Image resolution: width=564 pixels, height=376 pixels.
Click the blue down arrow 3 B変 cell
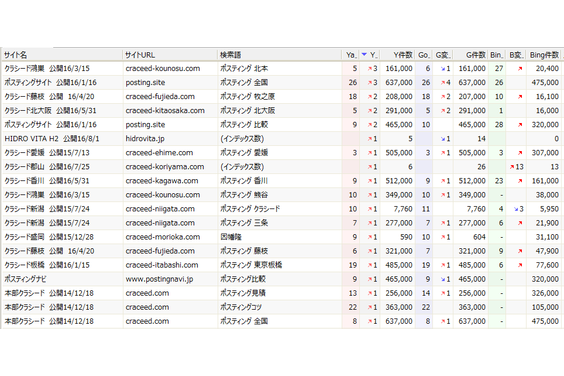[x=519, y=209]
